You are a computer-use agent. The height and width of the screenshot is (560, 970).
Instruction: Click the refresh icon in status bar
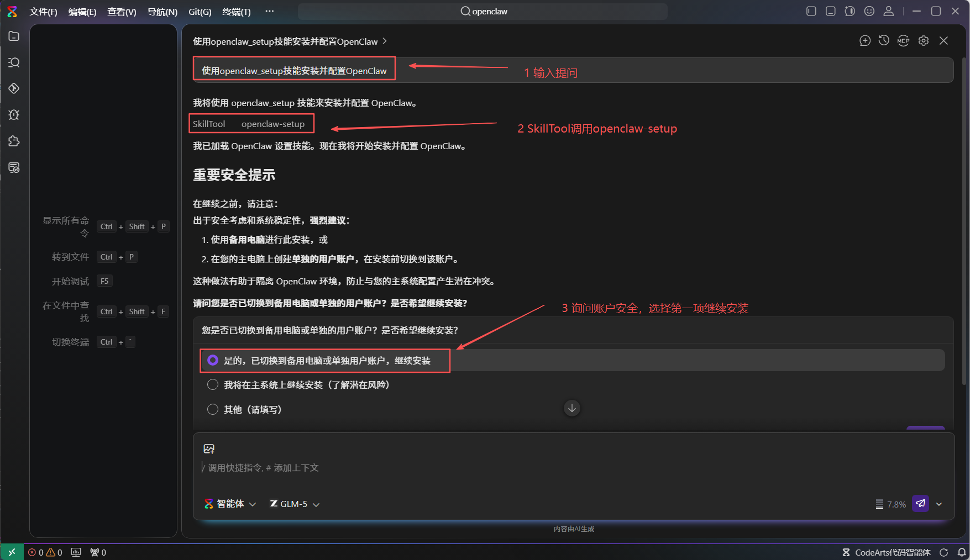coord(944,552)
